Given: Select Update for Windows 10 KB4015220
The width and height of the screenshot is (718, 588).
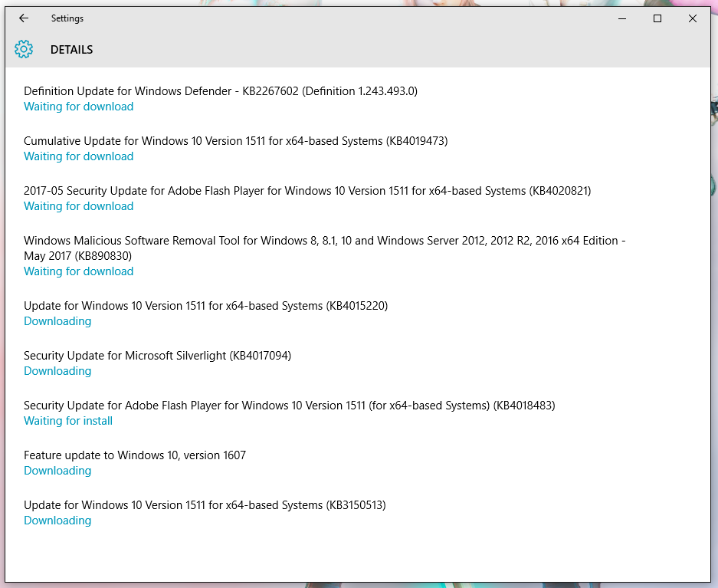Looking at the screenshot, I should (x=206, y=306).
